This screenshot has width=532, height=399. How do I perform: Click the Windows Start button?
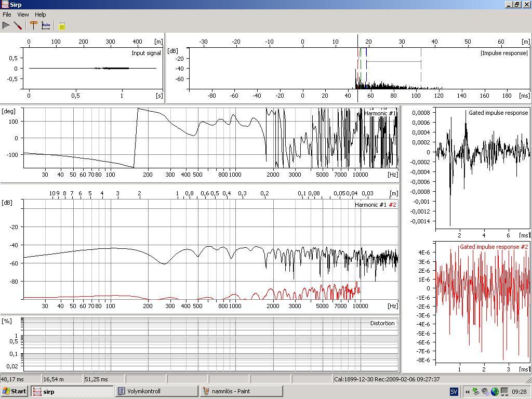click(15, 391)
